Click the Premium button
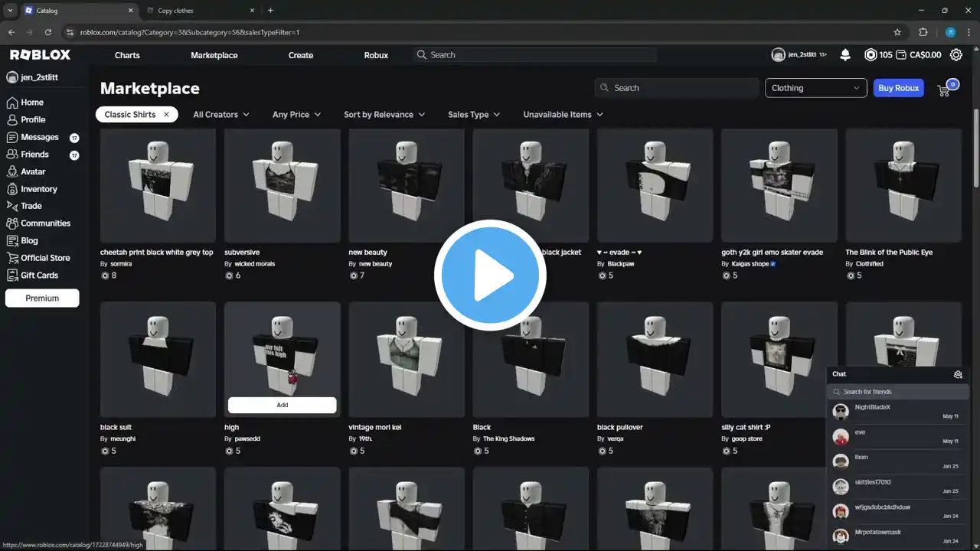 point(42,298)
